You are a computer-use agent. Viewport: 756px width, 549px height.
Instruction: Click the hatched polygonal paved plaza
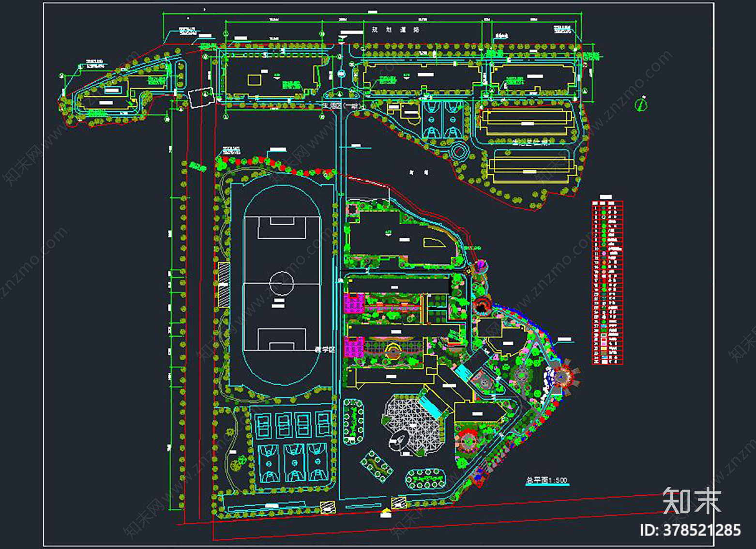[x=414, y=424]
